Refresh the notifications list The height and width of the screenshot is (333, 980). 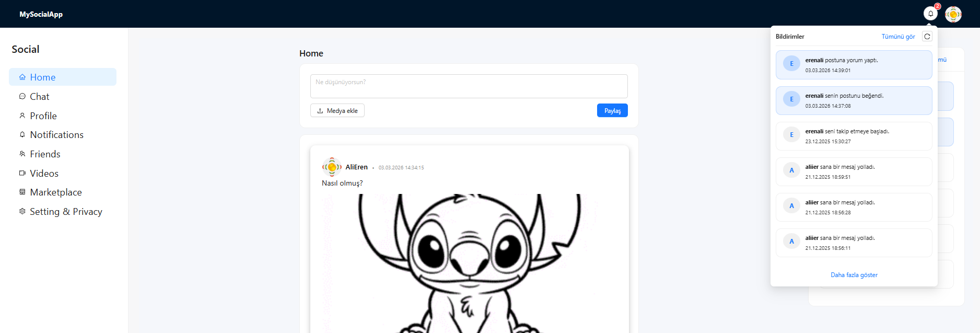pos(927,37)
